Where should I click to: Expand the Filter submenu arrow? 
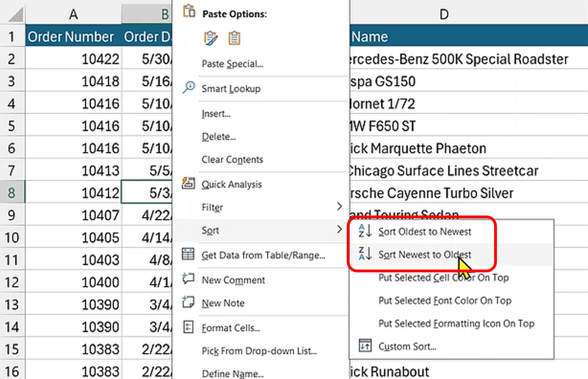(x=339, y=207)
